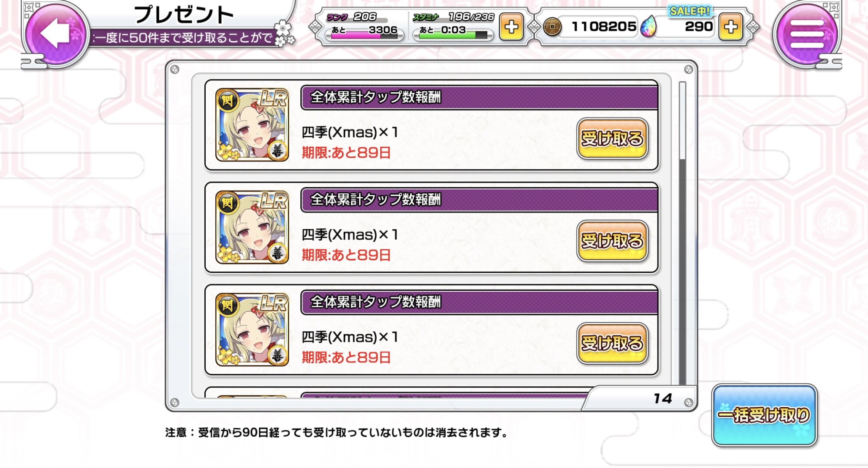The width and height of the screenshot is (868, 468).
Task: Tap the plus icon beside 290 gems
Action: point(730,27)
